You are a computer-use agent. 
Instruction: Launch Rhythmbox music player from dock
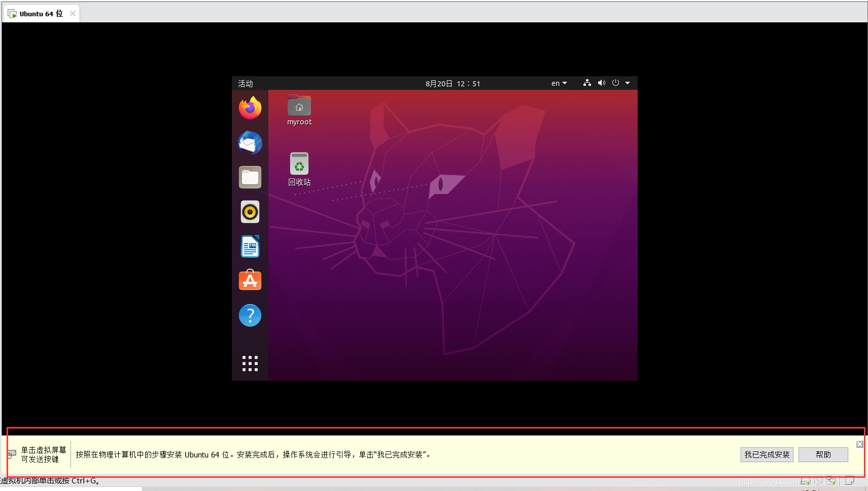(x=250, y=212)
